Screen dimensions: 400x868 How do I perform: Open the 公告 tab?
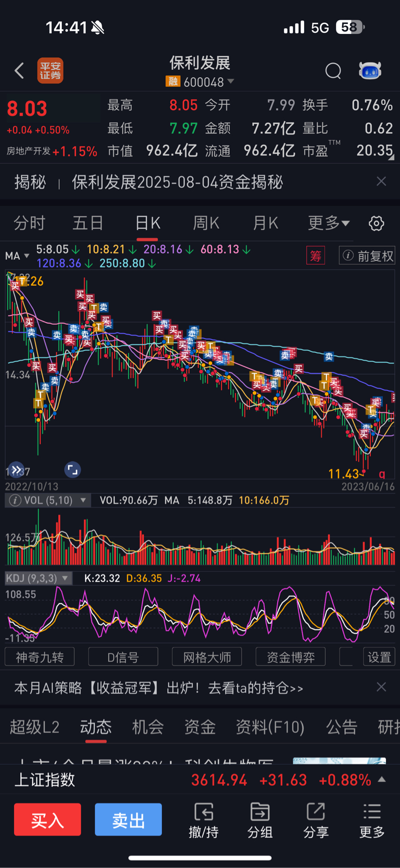[x=342, y=727]
